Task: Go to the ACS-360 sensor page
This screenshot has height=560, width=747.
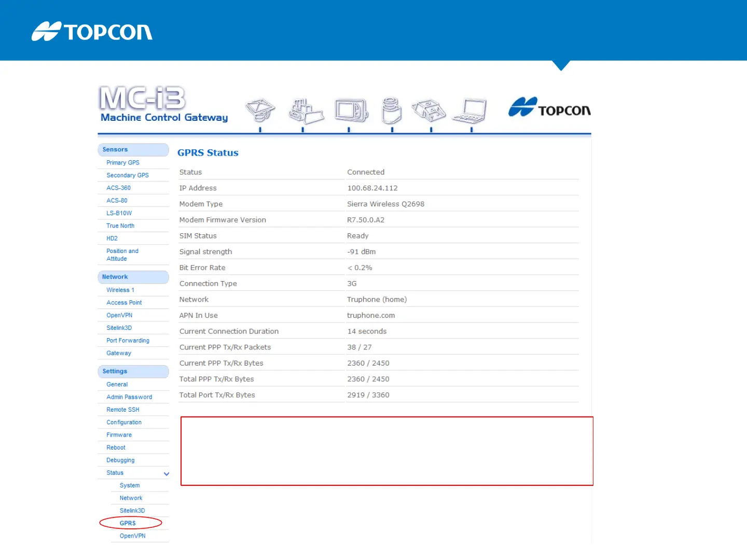Action: coord(119,188)
